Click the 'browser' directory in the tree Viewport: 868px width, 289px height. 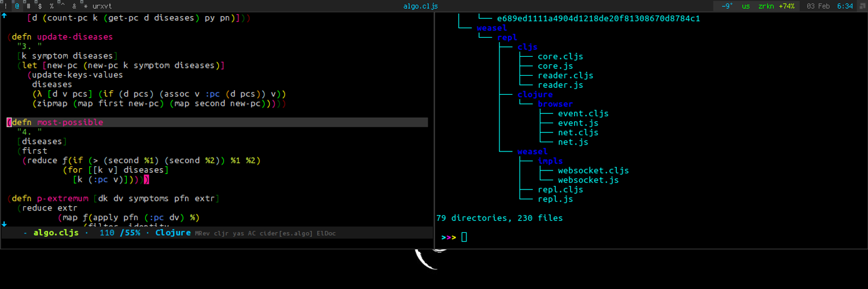(x=555, y=104)
